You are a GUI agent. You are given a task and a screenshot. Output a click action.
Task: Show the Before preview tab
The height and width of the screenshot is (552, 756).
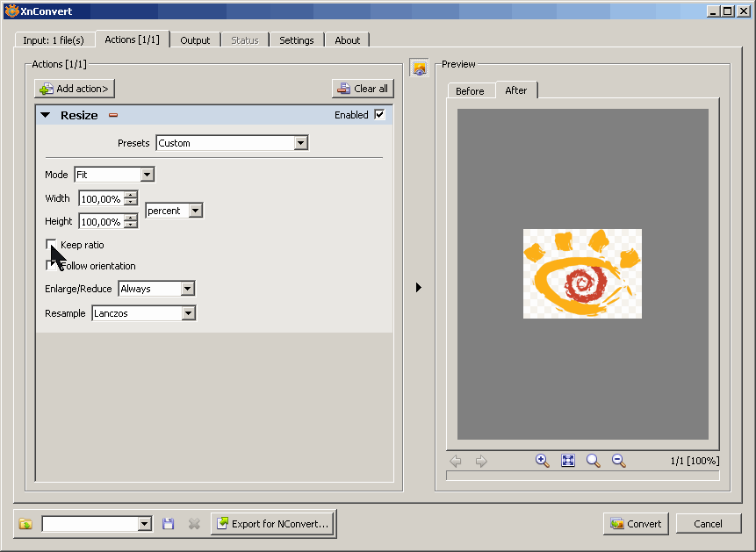470,91
